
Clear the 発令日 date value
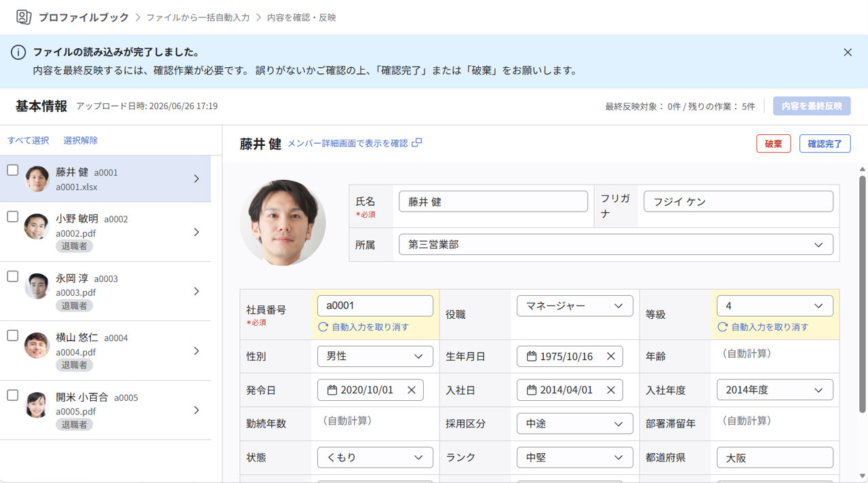411,390
